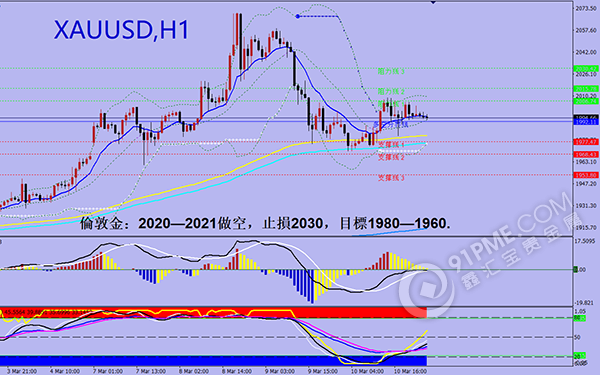
Task: Click the 1963.10 price axis label
Action: (586, 162)
